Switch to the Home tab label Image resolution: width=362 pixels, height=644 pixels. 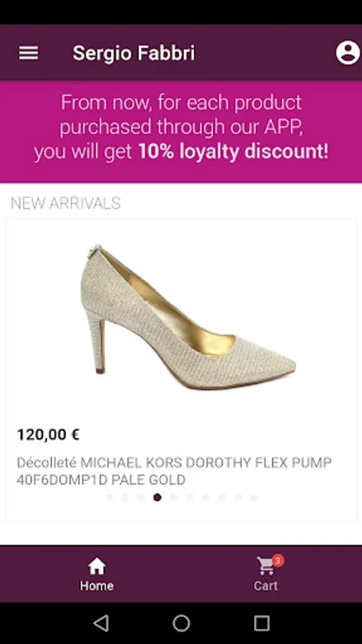point(97,585)
